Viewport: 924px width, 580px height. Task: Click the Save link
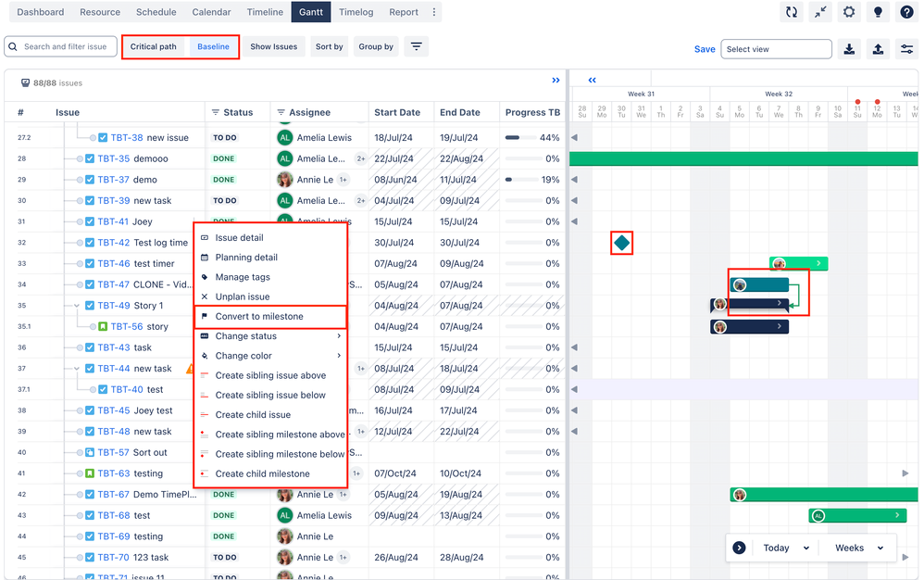coord(705,49)
